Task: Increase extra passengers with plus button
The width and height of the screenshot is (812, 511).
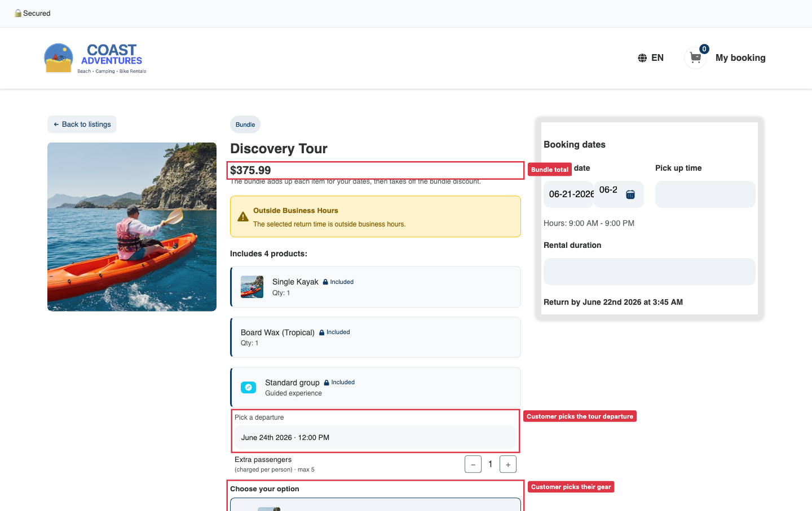Action: coord(508,464)
